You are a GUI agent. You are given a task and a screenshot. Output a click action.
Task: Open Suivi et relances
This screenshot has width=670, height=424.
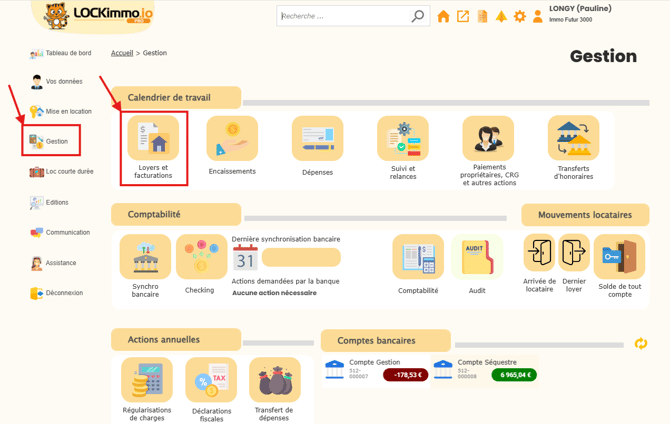tap(403, 139)
